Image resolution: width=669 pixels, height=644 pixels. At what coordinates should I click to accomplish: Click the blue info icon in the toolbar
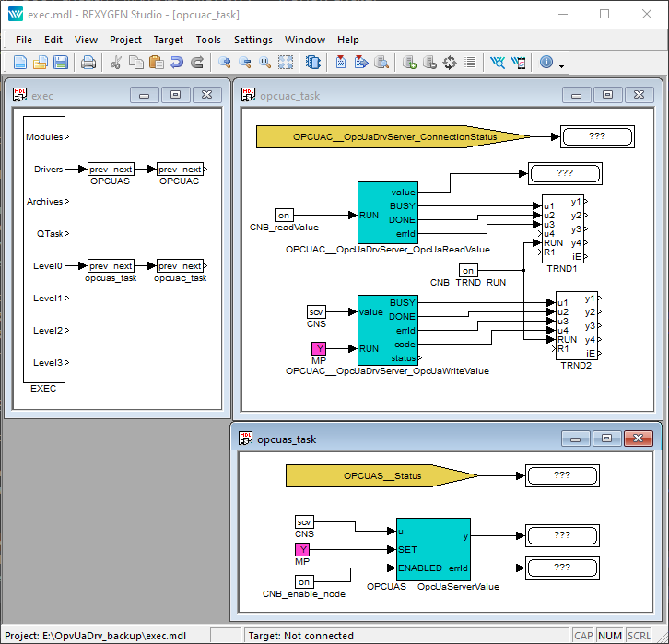[x=546, y=63]
